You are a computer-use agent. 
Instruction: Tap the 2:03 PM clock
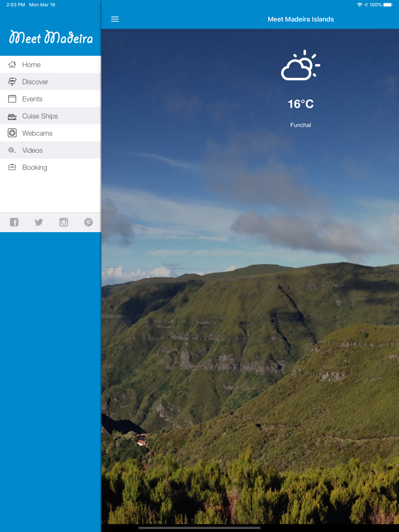[16, 5]
